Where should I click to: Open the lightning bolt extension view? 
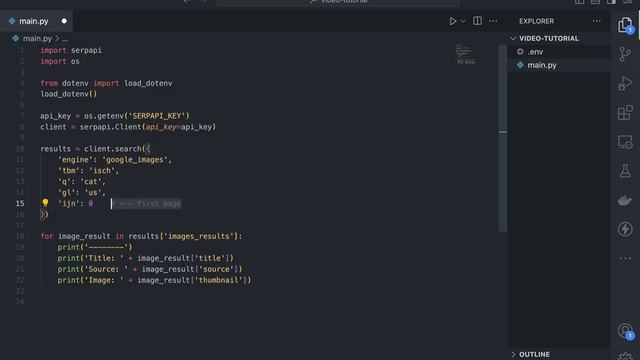pos(625,229)
